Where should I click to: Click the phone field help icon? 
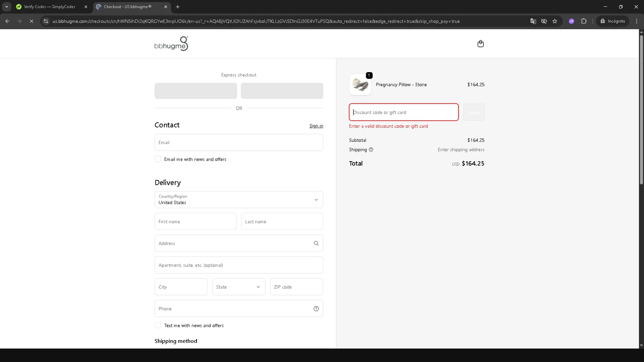pos(316,309)
